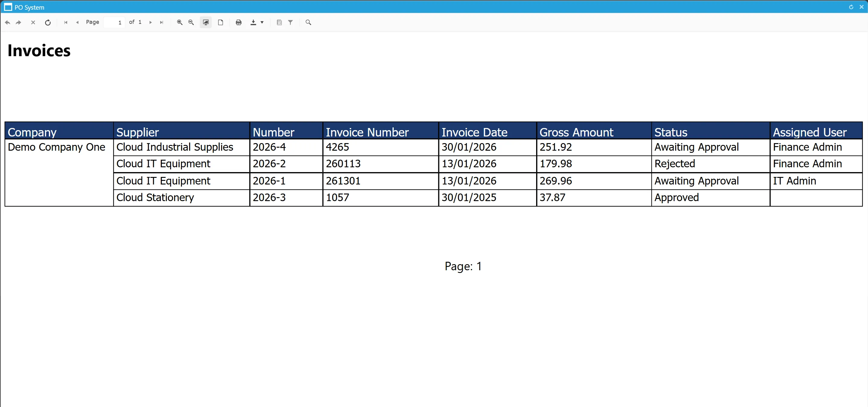
Task: Click the gross amount 179.98
Action: pyautogui.click(x=594, y=164)
